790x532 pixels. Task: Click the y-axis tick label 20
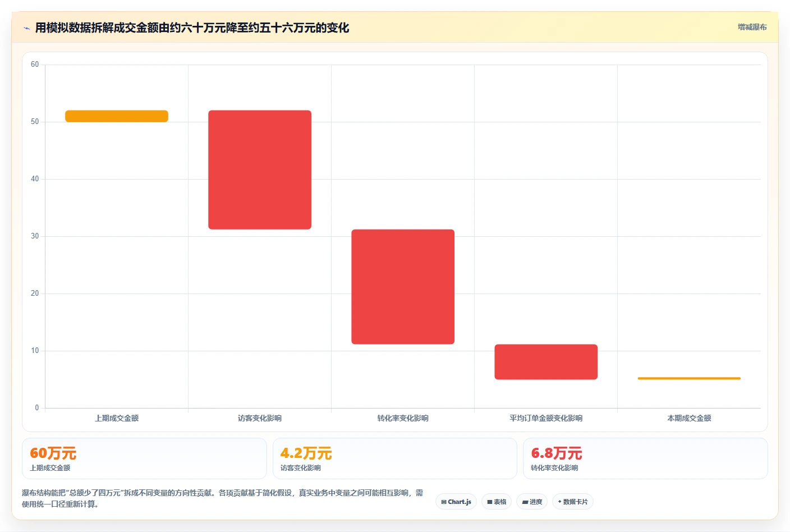[35, 293]
